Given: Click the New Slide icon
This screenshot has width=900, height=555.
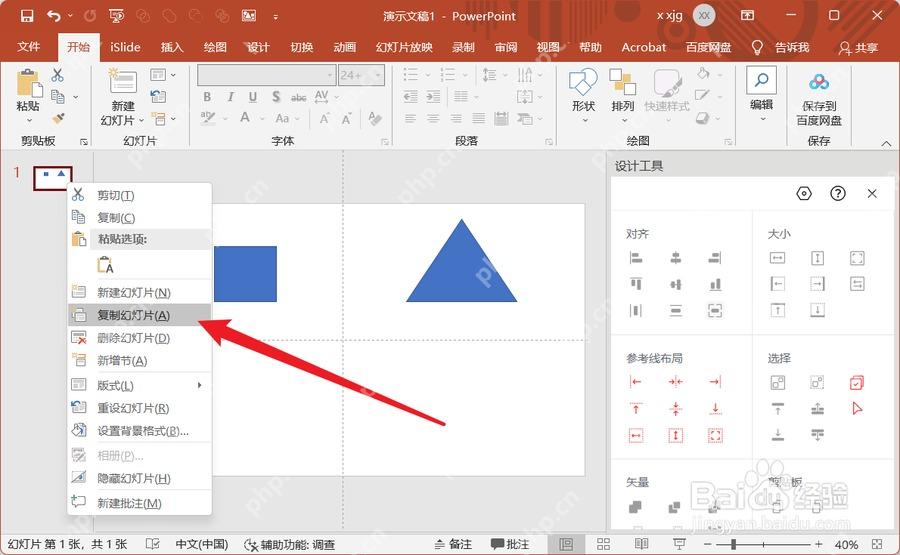Looking at the screenshot, I should pos(122,81).
